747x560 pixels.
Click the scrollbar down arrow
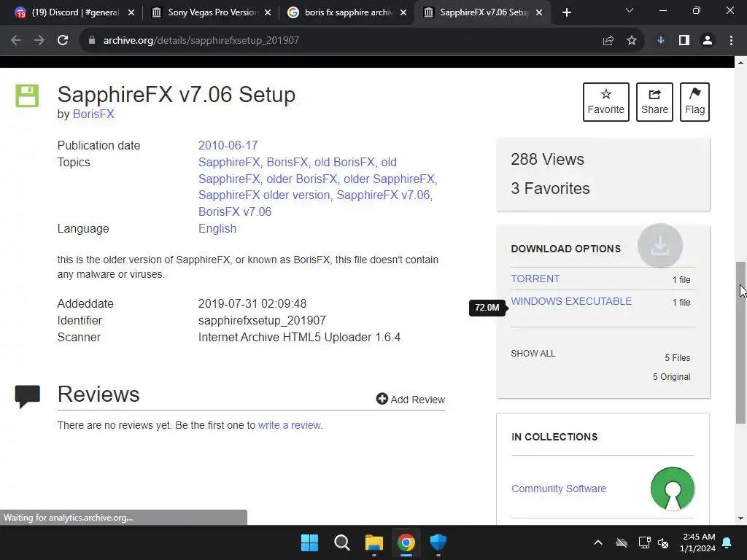pos(740,518)
